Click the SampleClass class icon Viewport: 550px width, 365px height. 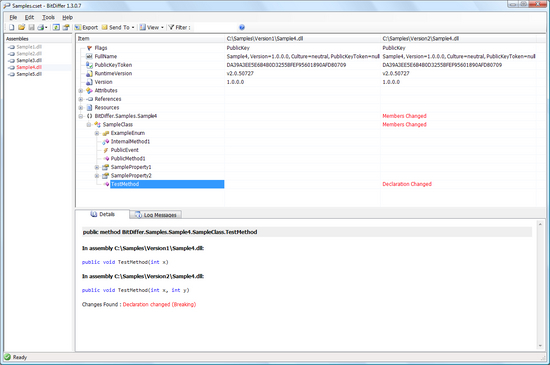click(98, 124)
